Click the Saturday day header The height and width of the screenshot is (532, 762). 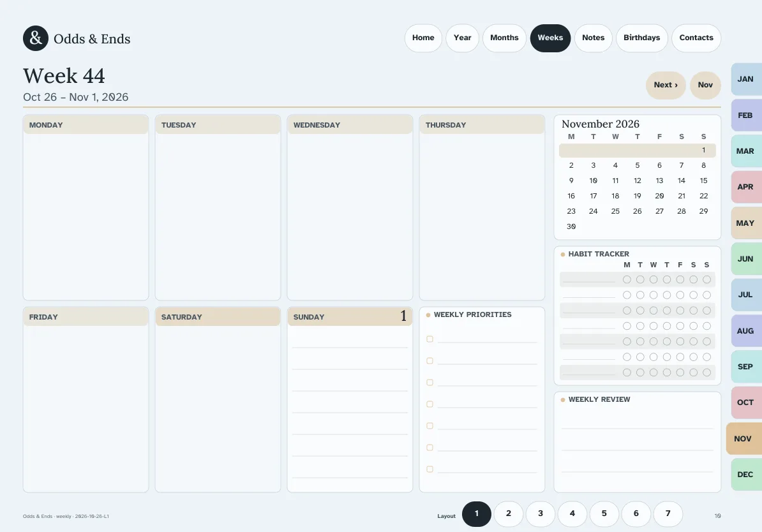(218, 317)
